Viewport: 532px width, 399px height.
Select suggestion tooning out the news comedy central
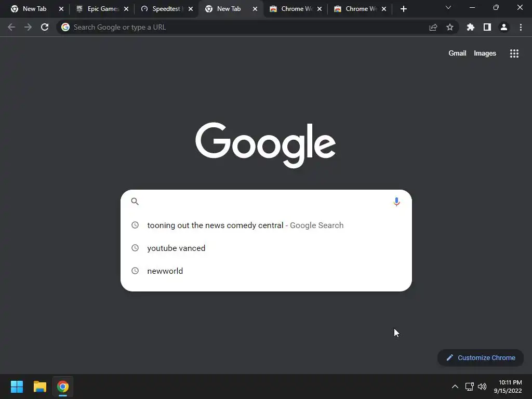(266, 225)
